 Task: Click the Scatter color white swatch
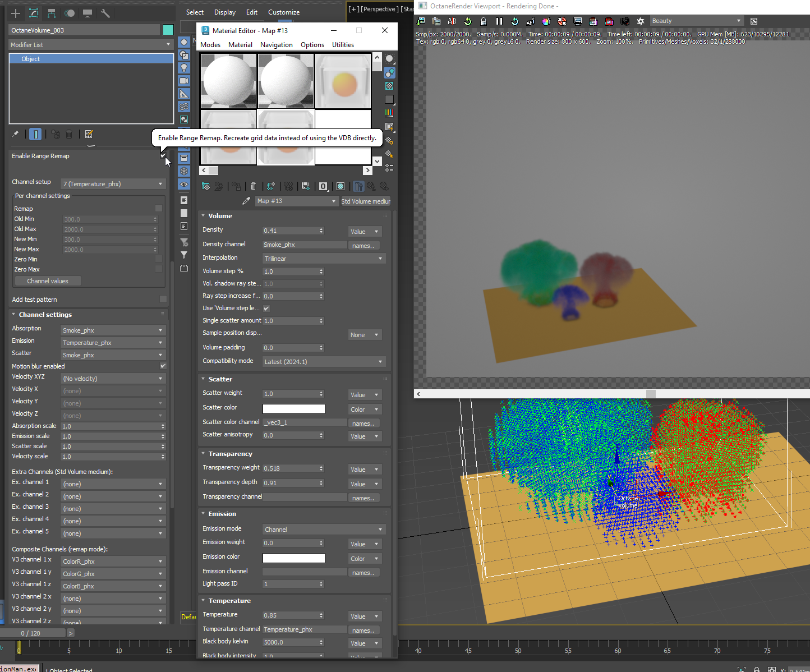coord(293,409)
